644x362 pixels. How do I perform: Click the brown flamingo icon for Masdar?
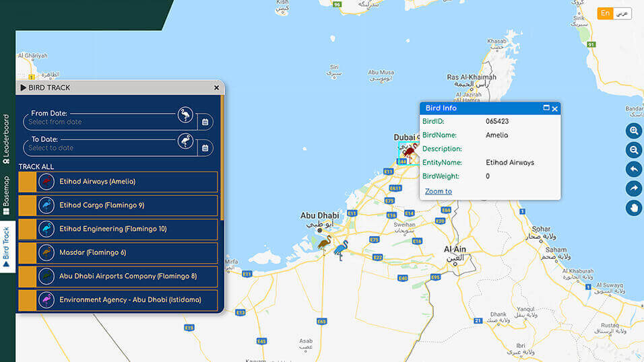46,252
